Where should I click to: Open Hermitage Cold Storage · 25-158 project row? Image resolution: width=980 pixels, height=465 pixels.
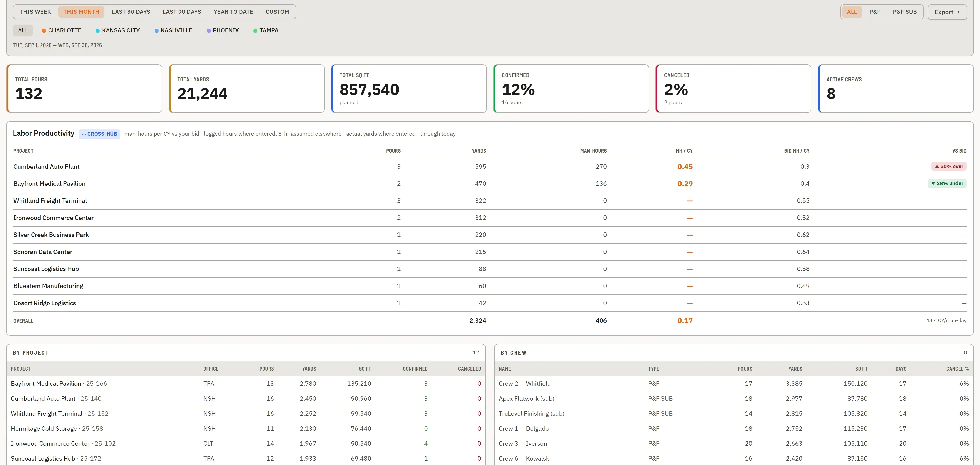point(246,429)
